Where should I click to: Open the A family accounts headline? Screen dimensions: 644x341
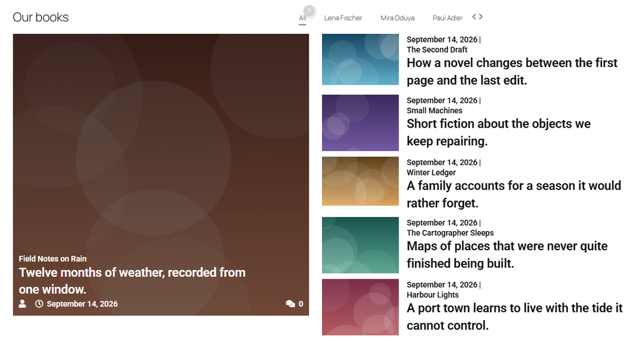click(x=514, y=195)
